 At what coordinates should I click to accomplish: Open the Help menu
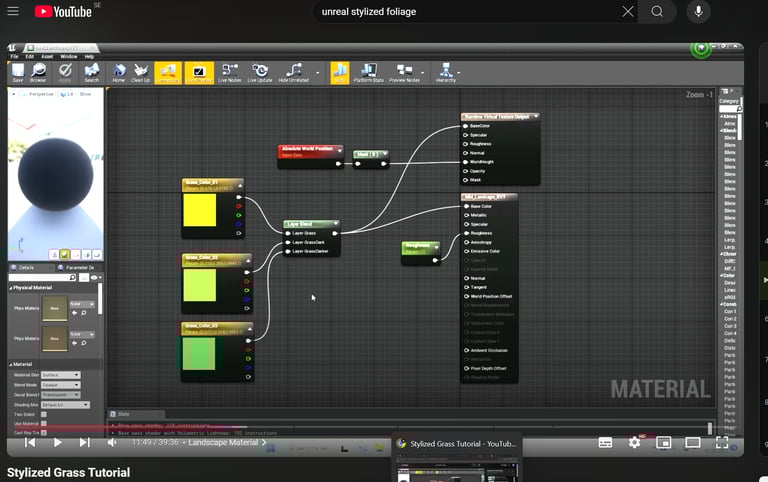point(89,56)
